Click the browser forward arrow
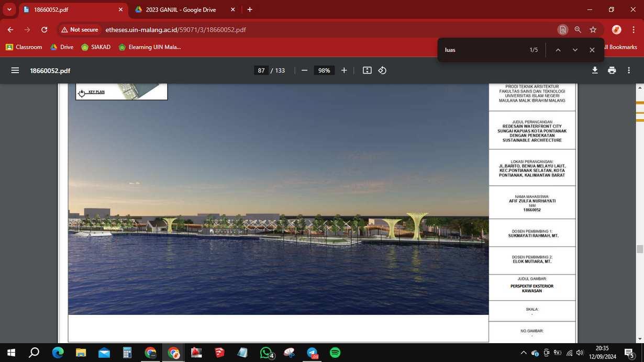Viewport: 644px width, 362px height. [x=27, y=30]
